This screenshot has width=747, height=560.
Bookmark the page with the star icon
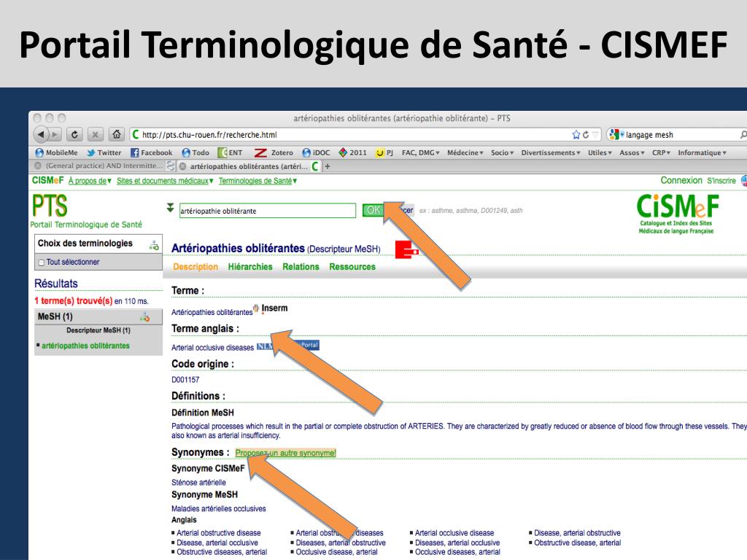point(576,135)
